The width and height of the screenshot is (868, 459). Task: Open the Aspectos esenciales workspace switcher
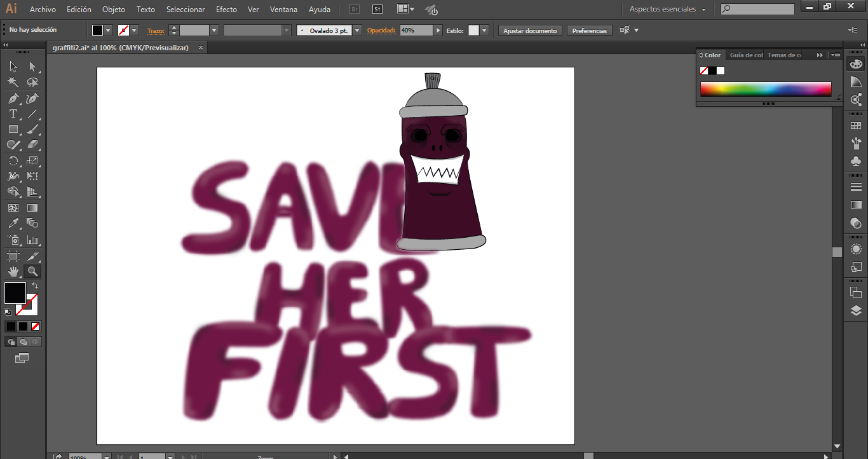click(x=667, y=10)
